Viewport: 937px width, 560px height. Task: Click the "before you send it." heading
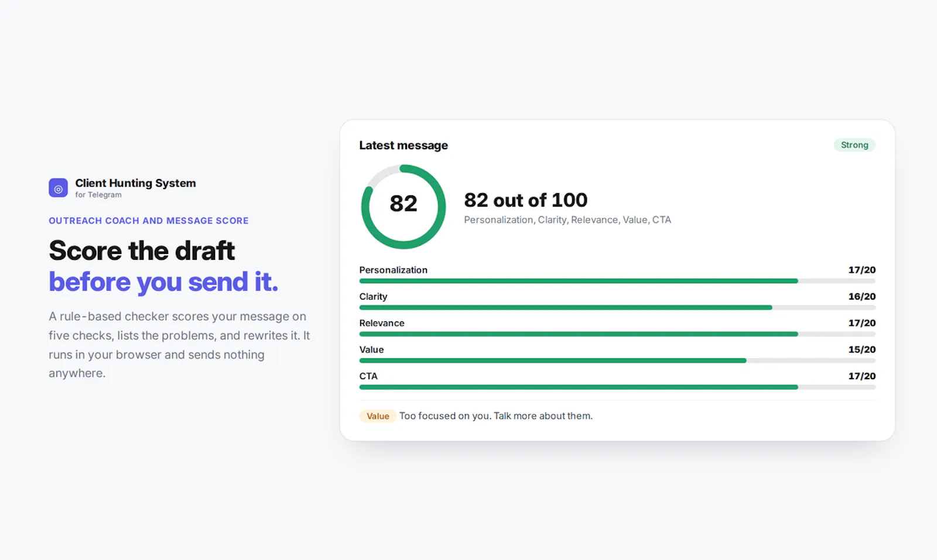point(163,282)
